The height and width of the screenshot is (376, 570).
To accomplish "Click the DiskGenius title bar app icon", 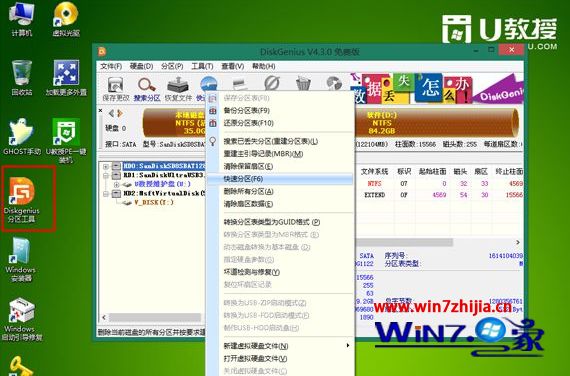I will point(102,51).
